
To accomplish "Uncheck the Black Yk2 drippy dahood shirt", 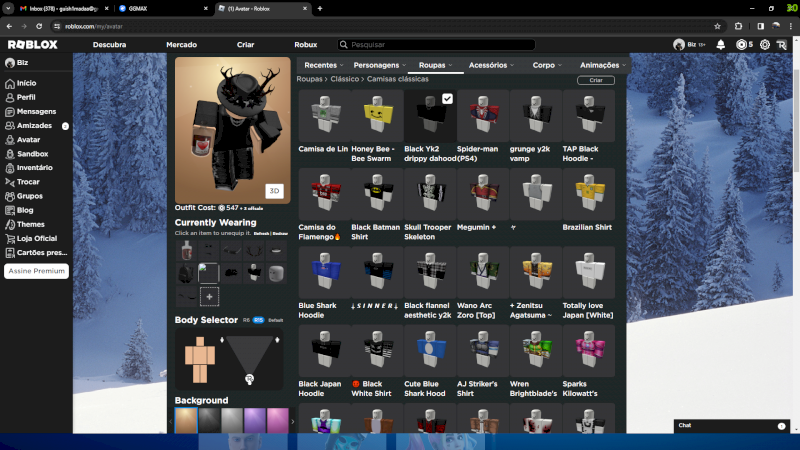I will [x=447, y=98].
